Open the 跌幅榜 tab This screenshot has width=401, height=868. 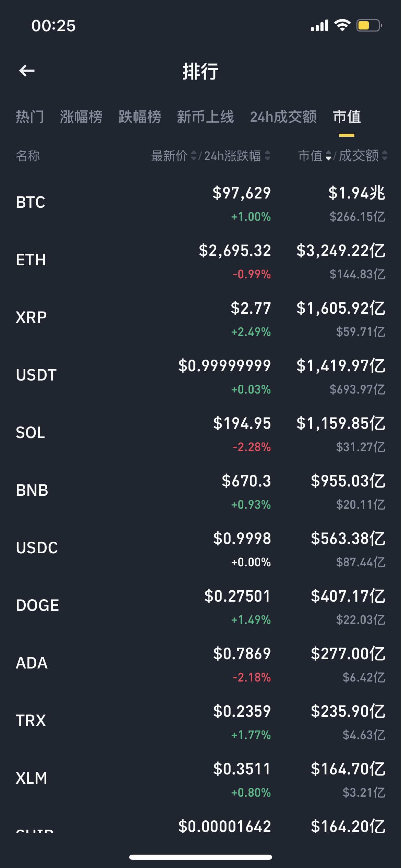pos(140,117)
